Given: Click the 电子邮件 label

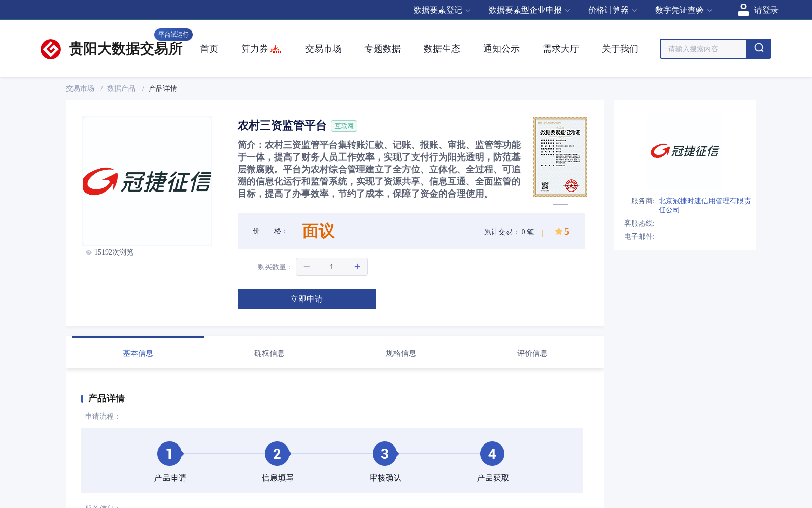Looking at the screenshot, I should coord(639,236).
